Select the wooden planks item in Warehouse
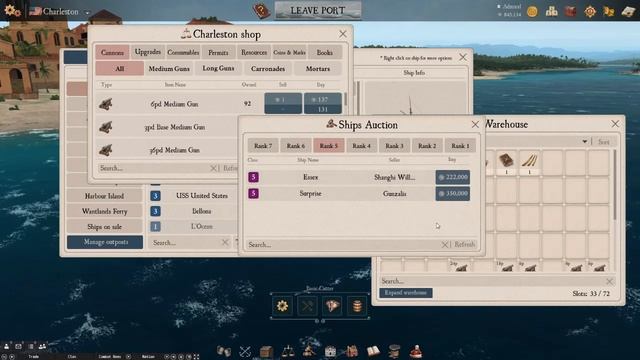 [x=529, y=162]
